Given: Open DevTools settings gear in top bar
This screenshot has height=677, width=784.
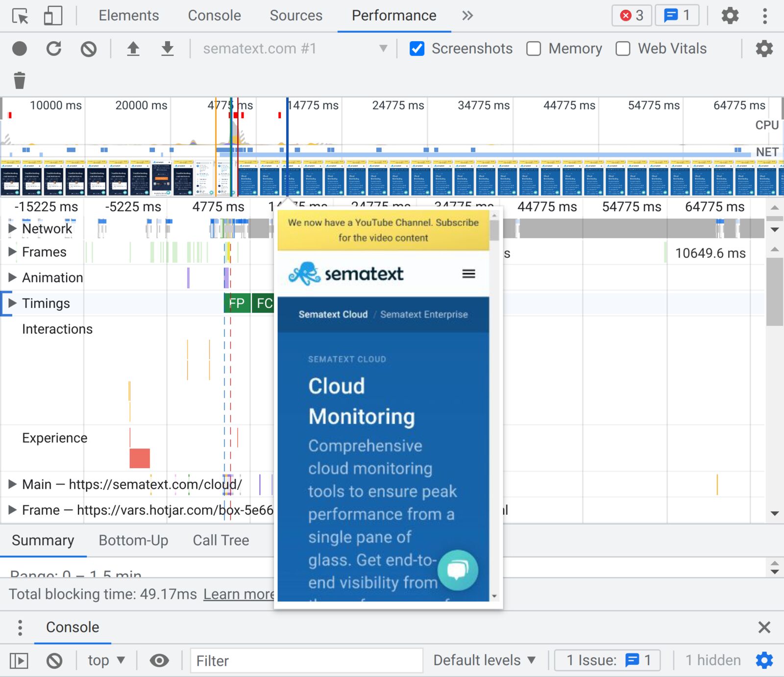Looking at the screenshot, I should (x=730, y=16).
